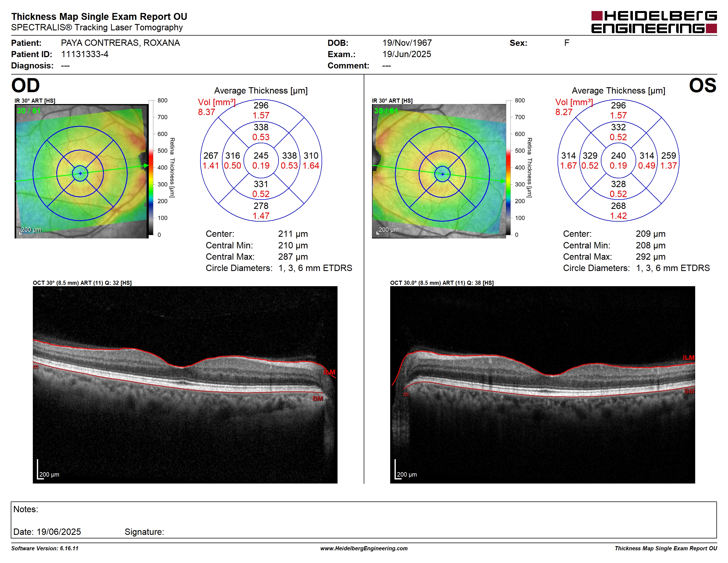Click the OS Central Min value 208 µm

651,245
